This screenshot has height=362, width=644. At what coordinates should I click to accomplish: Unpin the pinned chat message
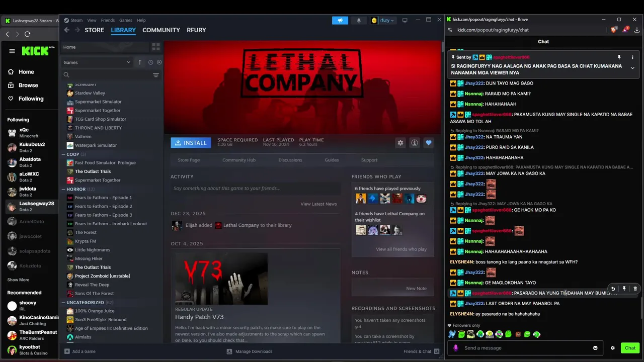coord(619,57)
